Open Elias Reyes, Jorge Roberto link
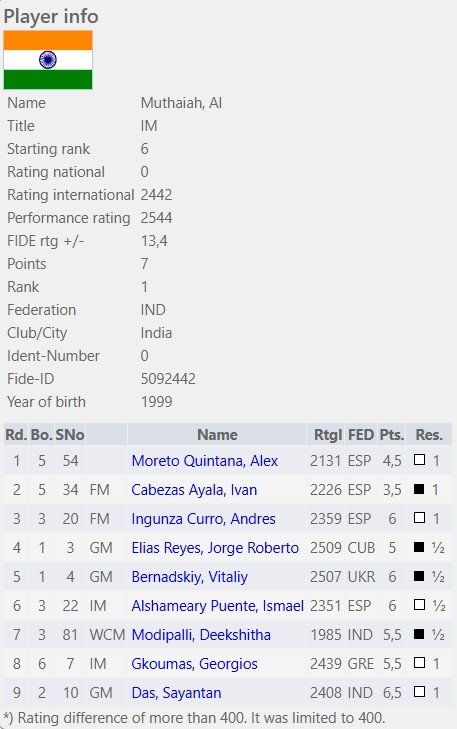 click(x=215, y=548)
